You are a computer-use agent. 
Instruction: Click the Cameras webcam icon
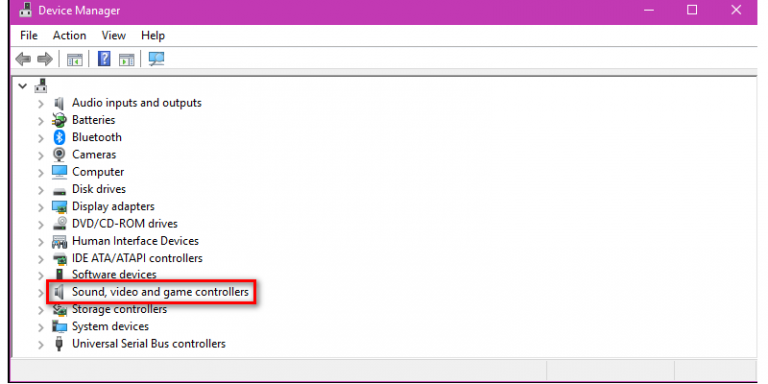click(x=59, y=155)
